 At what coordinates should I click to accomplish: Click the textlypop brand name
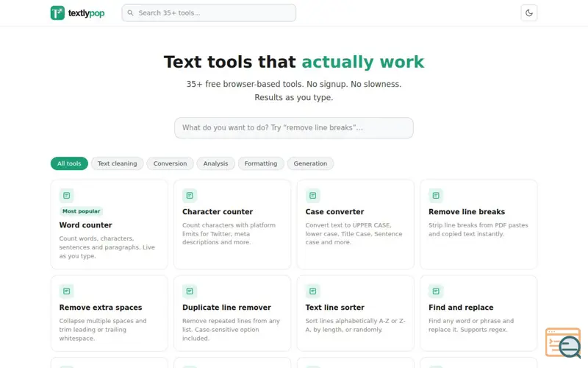(x=86, y=13)
